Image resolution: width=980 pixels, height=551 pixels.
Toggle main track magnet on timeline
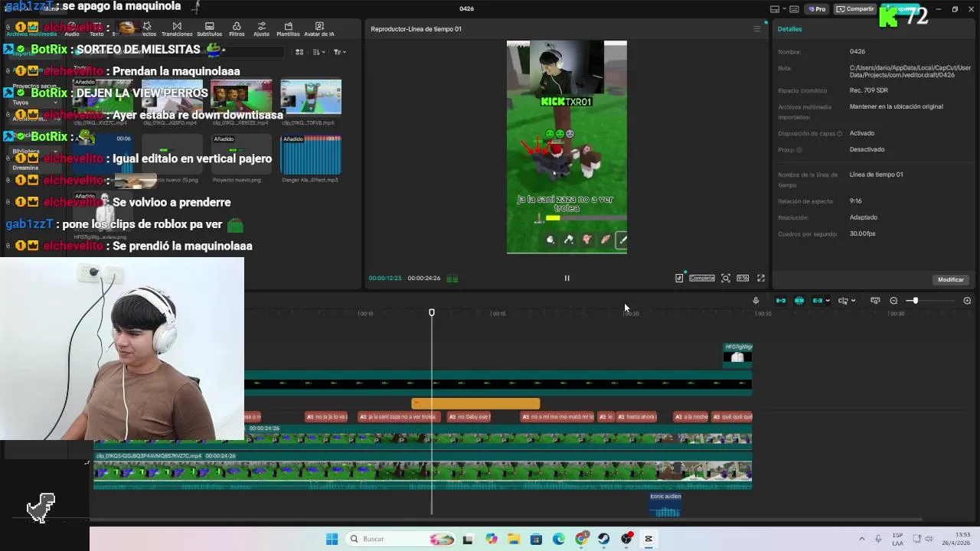click(x=781, y=301)
